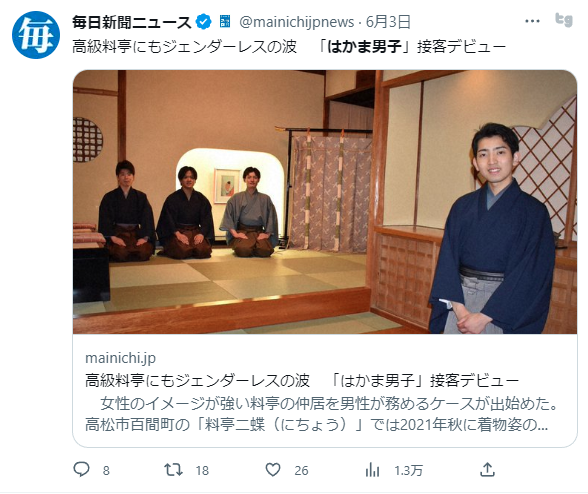588x494 pixels.
Task: Click the mainichi.jp domain in card
Action: coord(120,358)
